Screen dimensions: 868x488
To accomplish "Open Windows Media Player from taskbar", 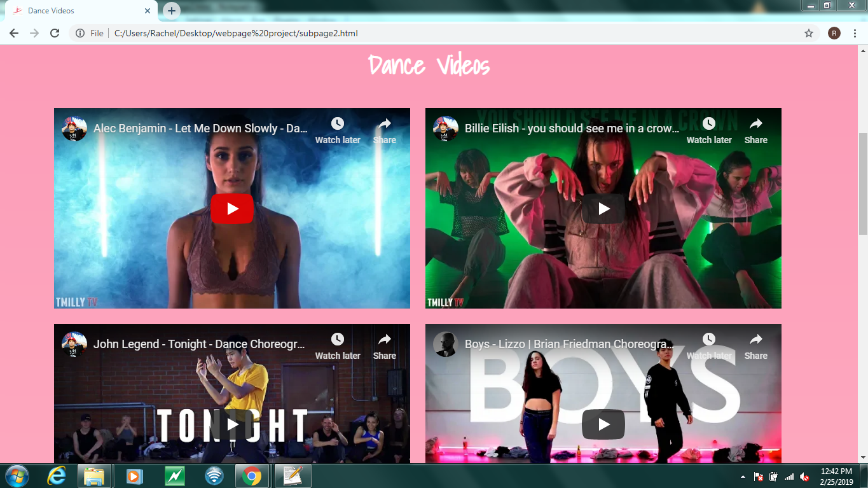I will [135, 476].
